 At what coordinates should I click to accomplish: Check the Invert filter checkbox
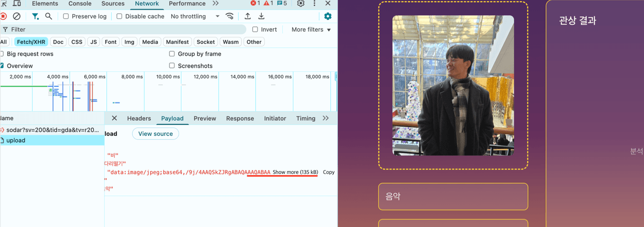[x=255, y=30]
